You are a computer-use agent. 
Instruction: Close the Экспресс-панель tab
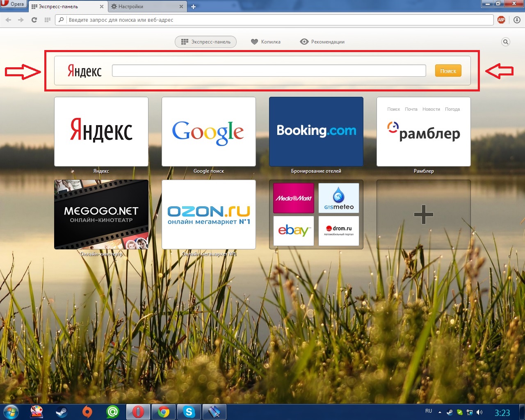pyautogui.click(x=102, y=7)
